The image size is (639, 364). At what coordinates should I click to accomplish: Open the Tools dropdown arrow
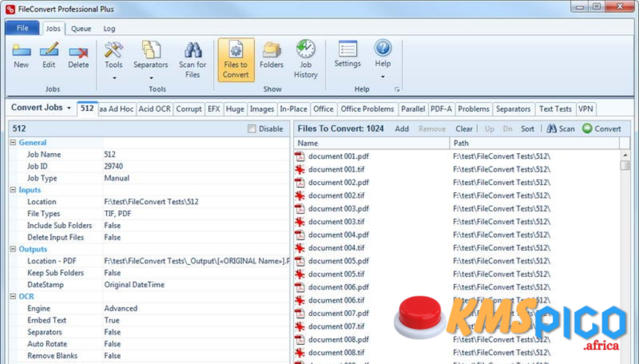click(x=114, y=78)
